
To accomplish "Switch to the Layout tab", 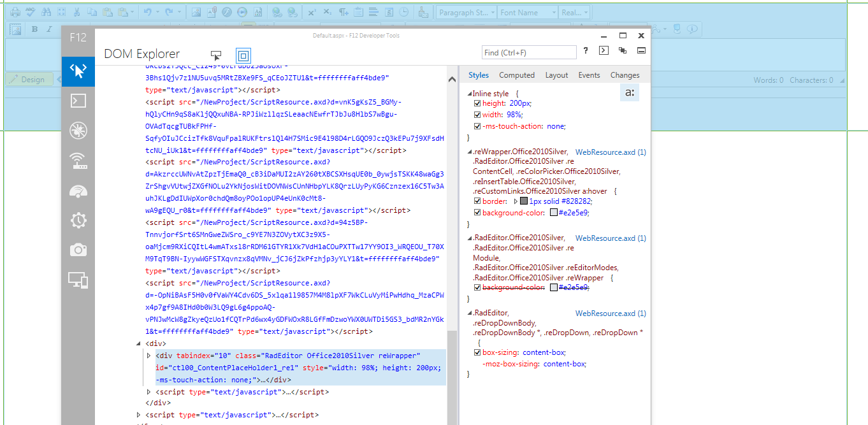I will (556, 75).
